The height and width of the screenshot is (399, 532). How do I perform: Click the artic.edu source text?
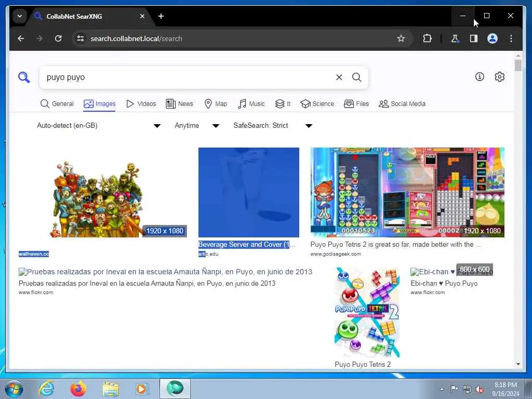pyautogui.click(x=208, y=254)
